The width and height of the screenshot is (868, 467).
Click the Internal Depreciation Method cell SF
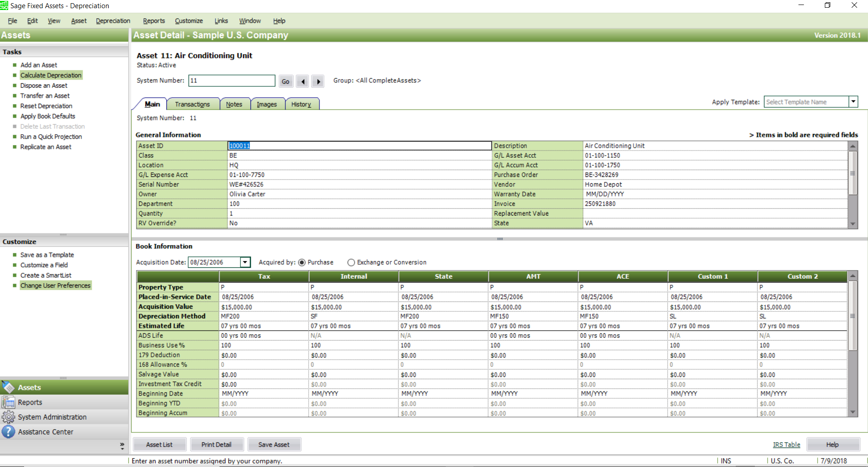[x=354, y=316]
